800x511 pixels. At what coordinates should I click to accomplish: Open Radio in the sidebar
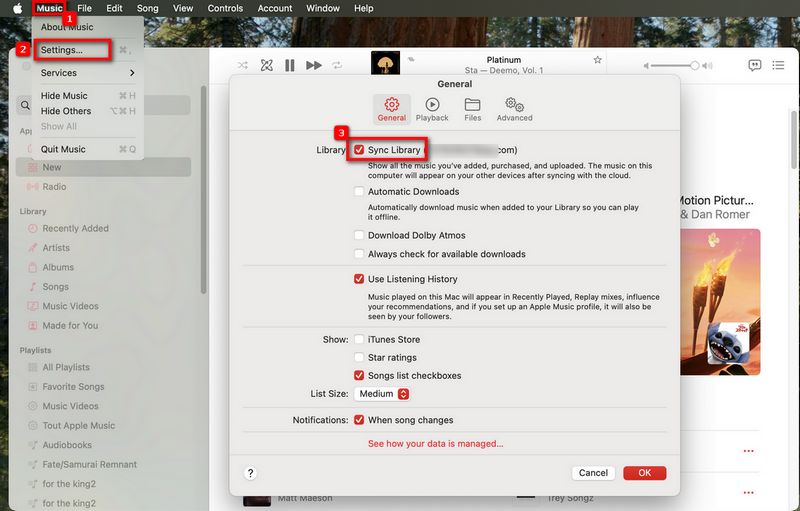[104, 187]
